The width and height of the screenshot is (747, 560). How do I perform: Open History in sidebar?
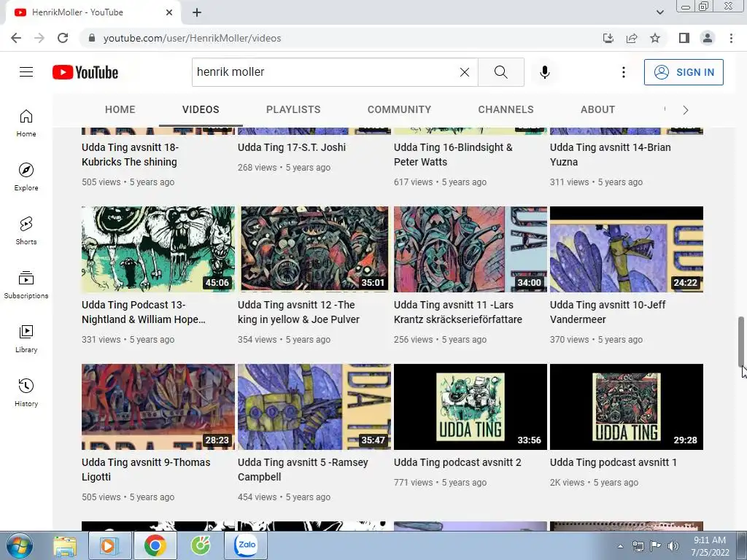point(26,392)
